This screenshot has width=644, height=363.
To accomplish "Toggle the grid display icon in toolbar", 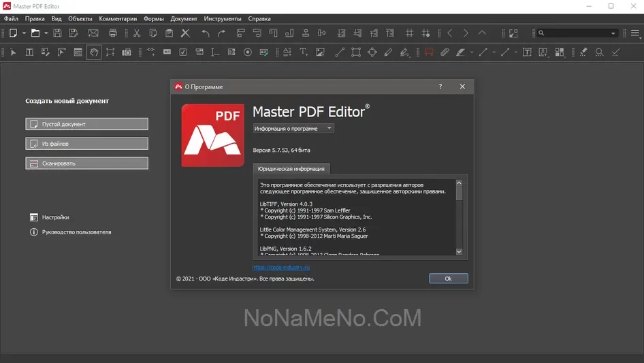I will pos(409,33).
